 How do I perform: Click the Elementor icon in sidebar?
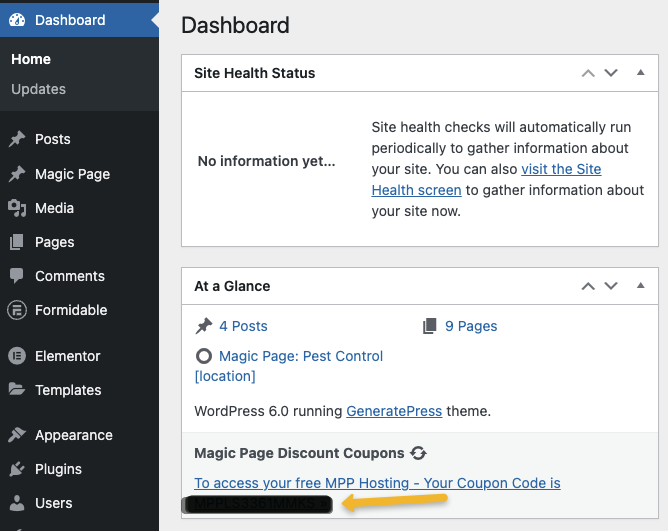(x=17, y=356)
